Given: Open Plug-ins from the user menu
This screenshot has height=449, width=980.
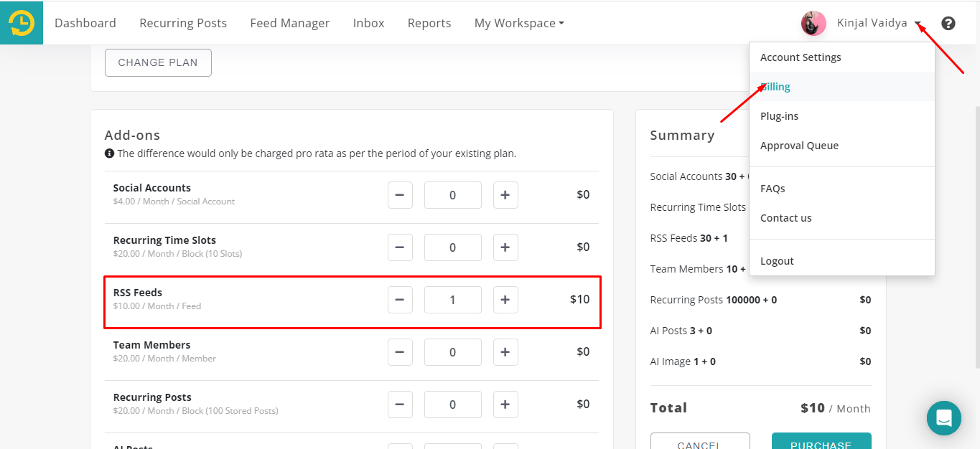Looking at the screenshot, I should (x=842, y=116).
